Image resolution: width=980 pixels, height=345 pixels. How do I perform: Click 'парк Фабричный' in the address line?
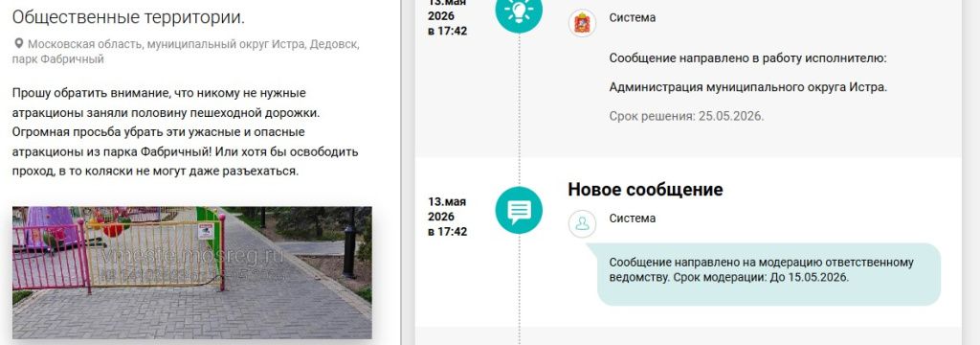click(58, 59)
